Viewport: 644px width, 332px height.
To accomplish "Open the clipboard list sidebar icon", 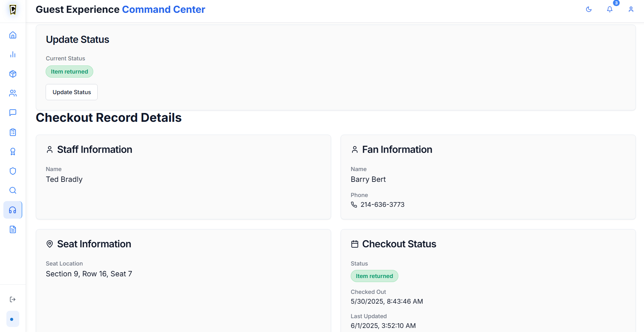I will [13, 132].
